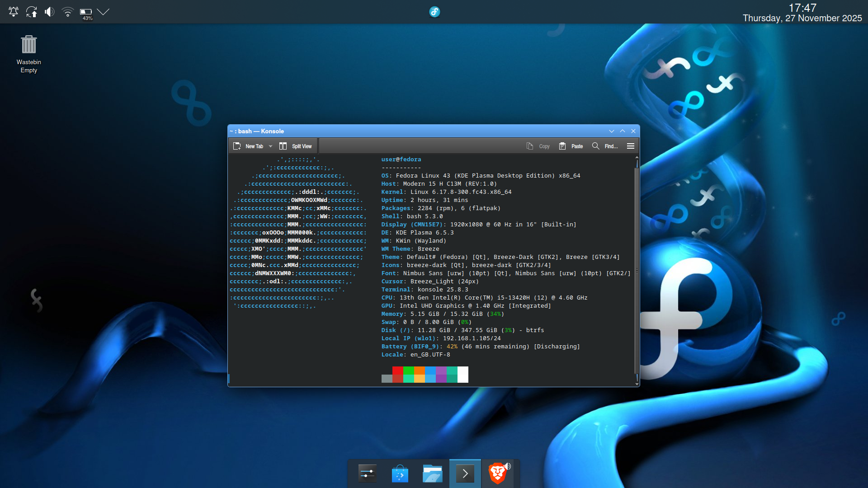This screenshot has height=488, width=868.
Task: Open the notifications bell in system tray
Action: tap(14, 12)
